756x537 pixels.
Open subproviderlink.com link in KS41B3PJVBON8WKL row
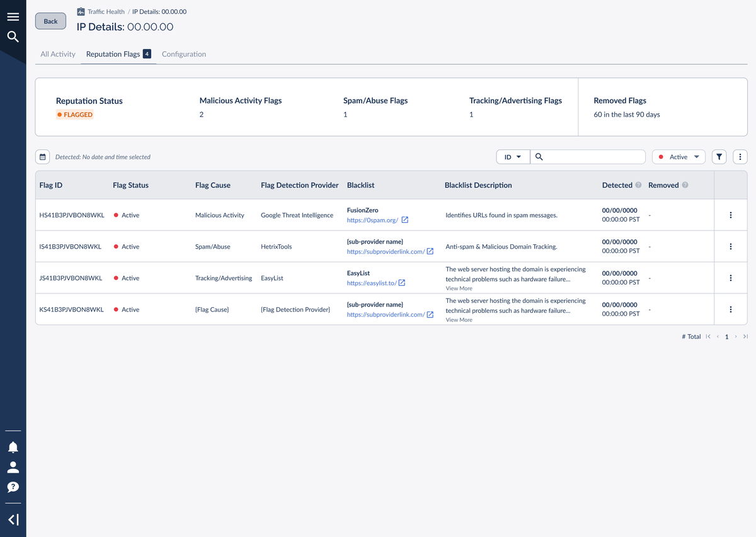click(x=386, y=314)
